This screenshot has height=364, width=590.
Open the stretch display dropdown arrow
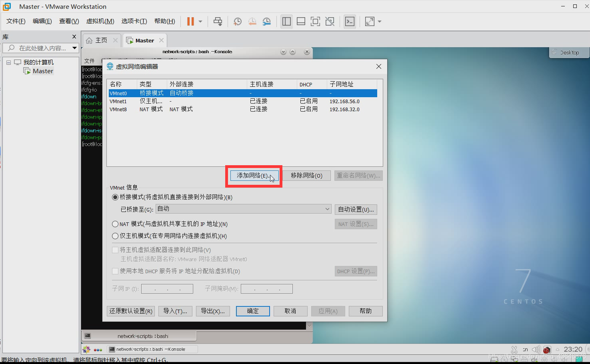point(380,22)
